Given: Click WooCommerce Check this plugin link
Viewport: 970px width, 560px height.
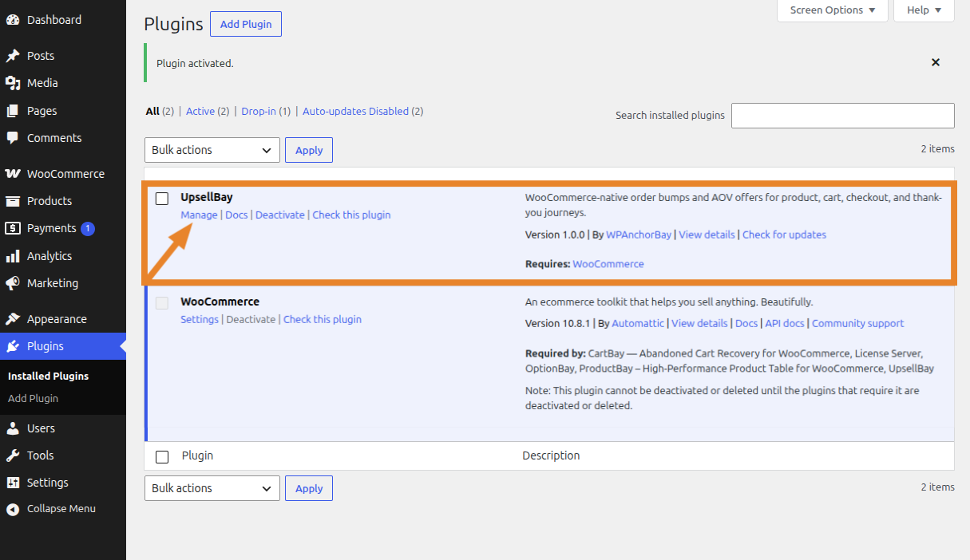Looking at the screenshot, I should pyautogui.click(x=323, y=319).
